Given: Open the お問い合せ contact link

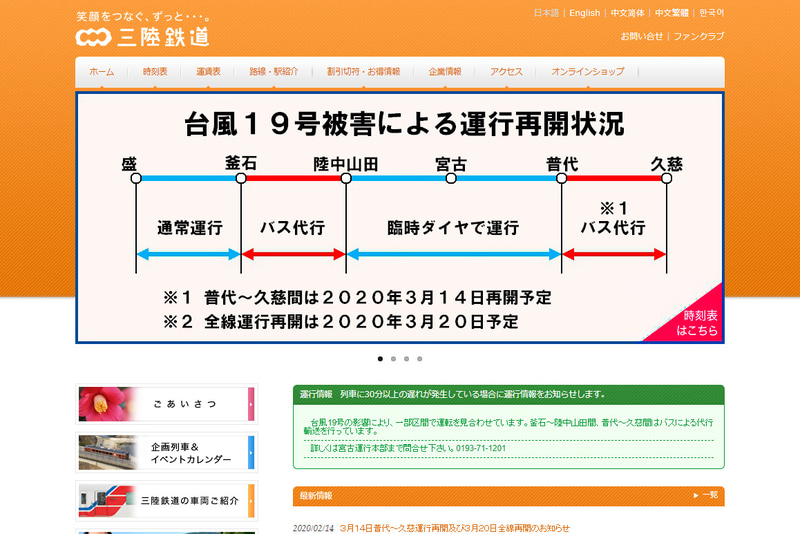Looking at the screenshot, I should [641, 36].
